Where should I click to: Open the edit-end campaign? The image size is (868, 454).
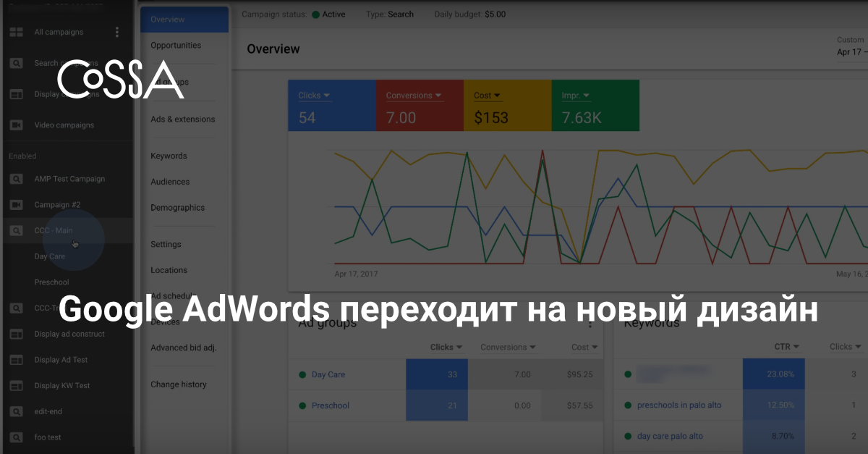(x=48, y=411)
